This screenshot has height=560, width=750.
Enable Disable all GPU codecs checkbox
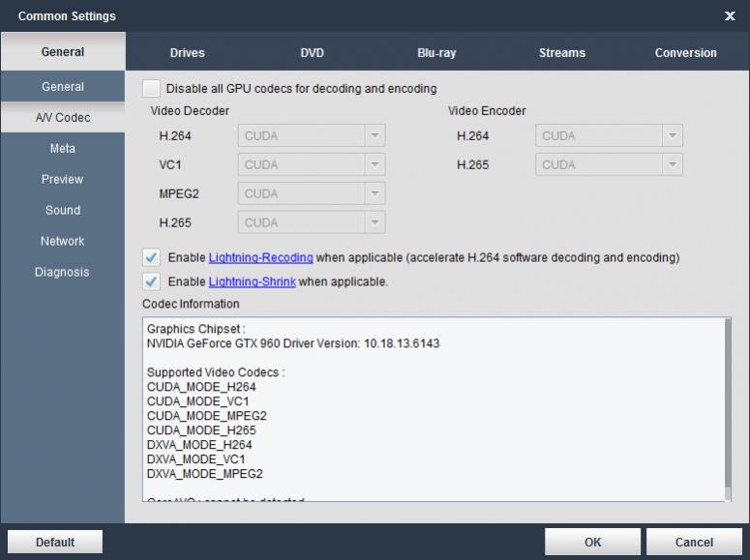(151, 88)
